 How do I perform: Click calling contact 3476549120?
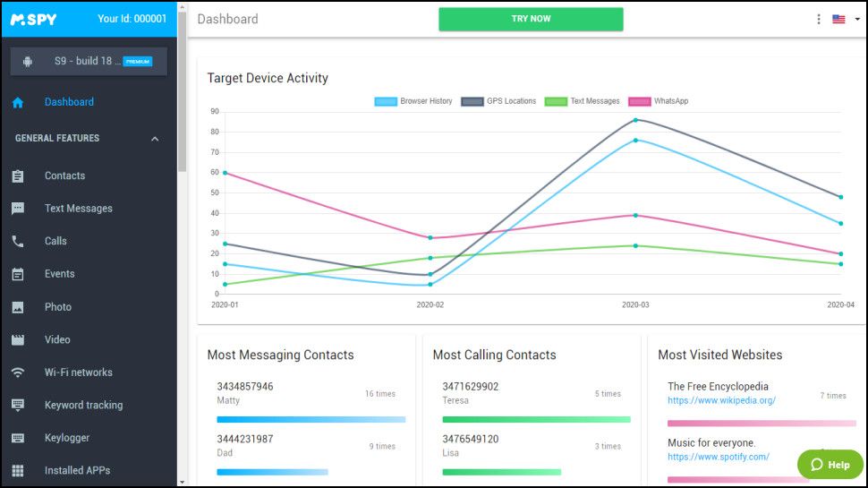(470, 440)
